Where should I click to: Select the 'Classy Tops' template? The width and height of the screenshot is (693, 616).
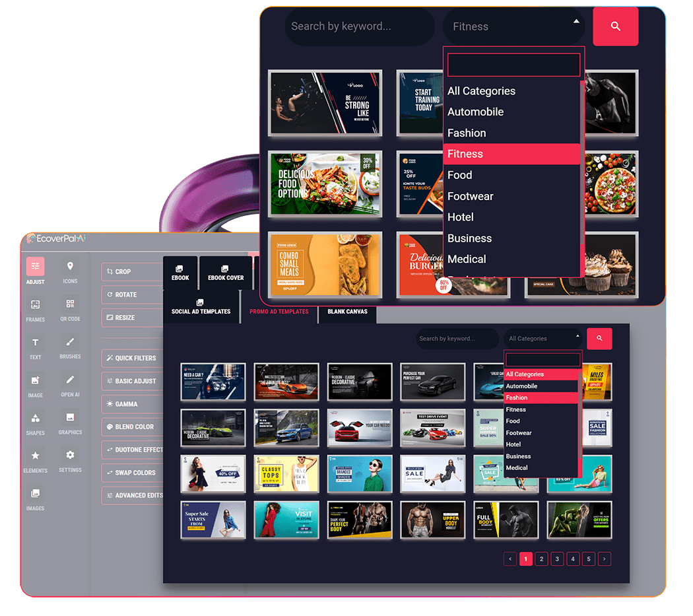pyautogui.click(x=286, y=474)
